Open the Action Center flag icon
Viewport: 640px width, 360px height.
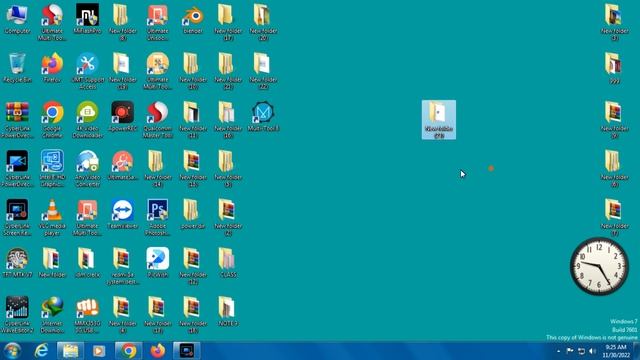[570, 351]
